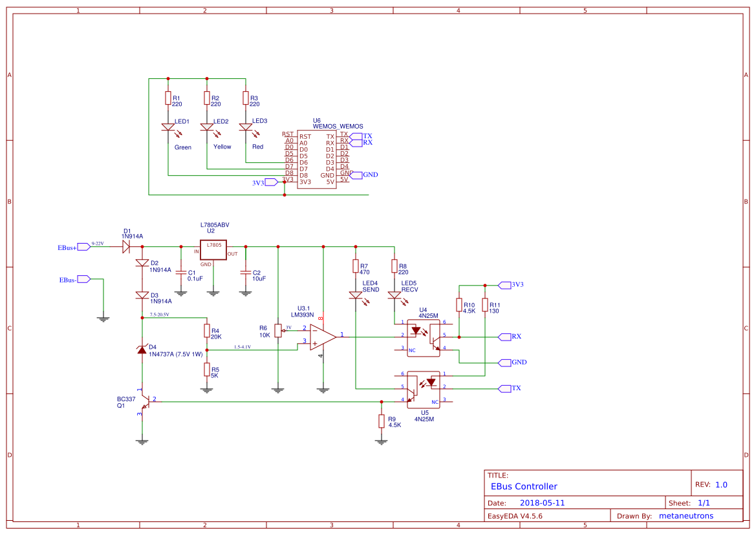Select the EBus- input port flag
The width and height of the screenshot is (756, 535).
(84, 279)
